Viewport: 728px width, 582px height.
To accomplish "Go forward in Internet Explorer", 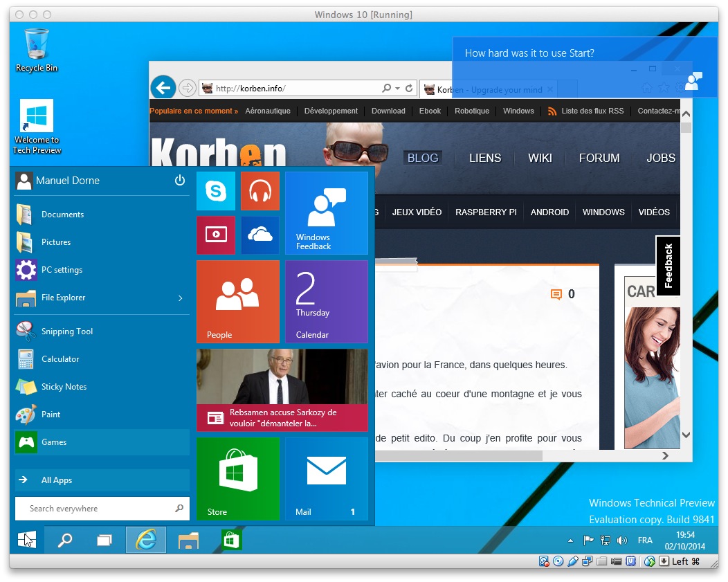I will (x=187, y=87).
